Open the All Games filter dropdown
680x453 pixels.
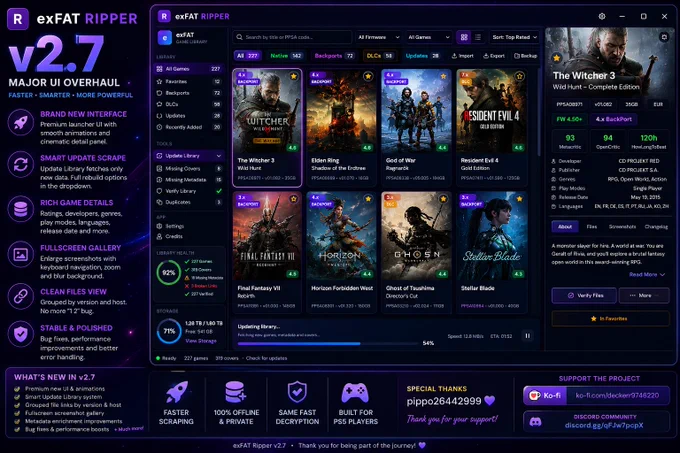[428, 37]
